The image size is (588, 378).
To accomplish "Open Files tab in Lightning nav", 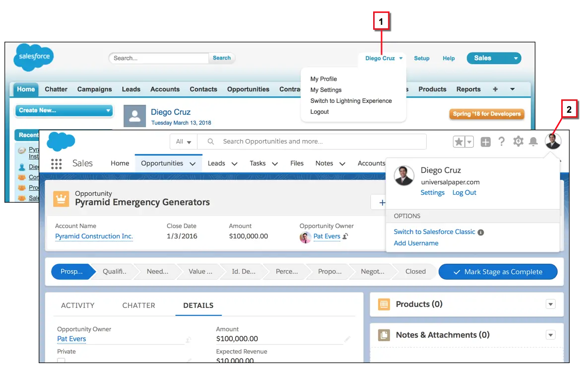I will pyautogui.click(x=297, y=163).
